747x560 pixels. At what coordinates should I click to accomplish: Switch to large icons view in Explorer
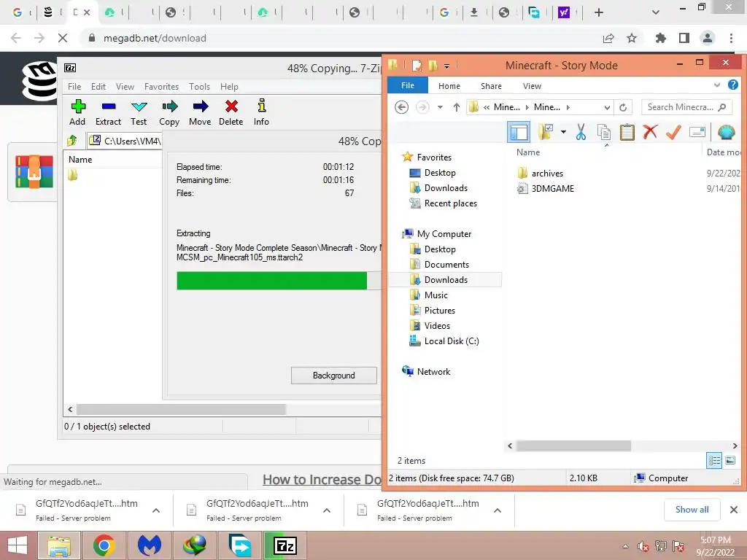[729, 461]
